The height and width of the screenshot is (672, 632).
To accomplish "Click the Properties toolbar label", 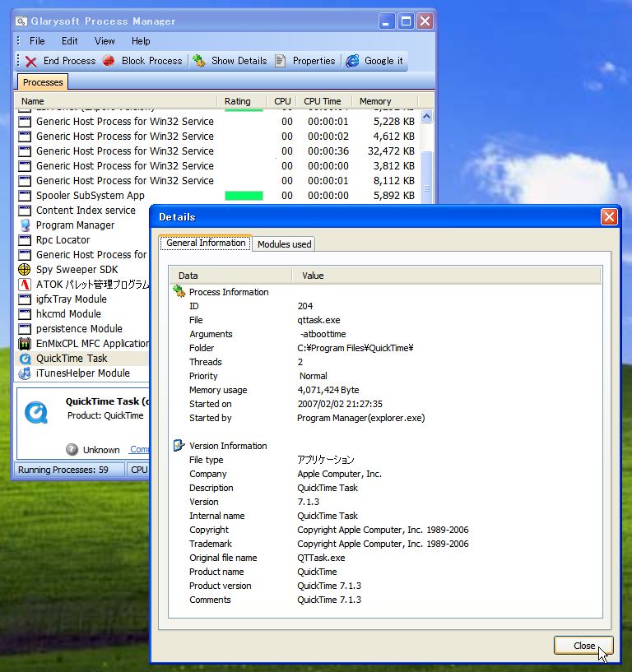I will click(x=314, y=61).
